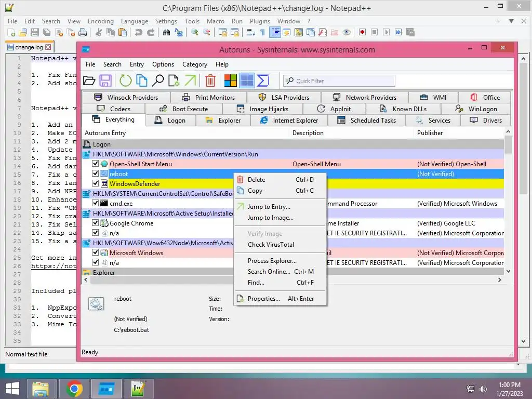Image resolution: width=532 pixels, height=399 pixels.
Task: Choose Check VirusTotal in context menu
Action: pos(280,245)
